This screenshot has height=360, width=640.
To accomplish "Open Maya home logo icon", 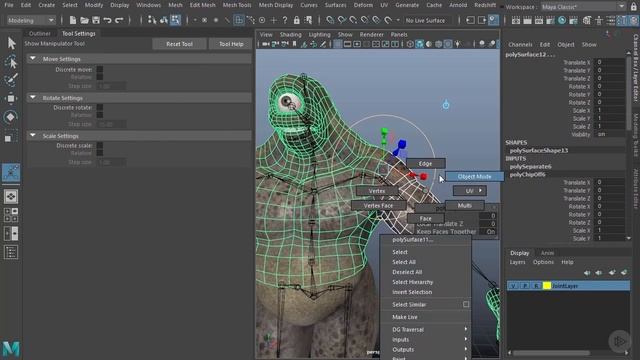I will point(11,349).
